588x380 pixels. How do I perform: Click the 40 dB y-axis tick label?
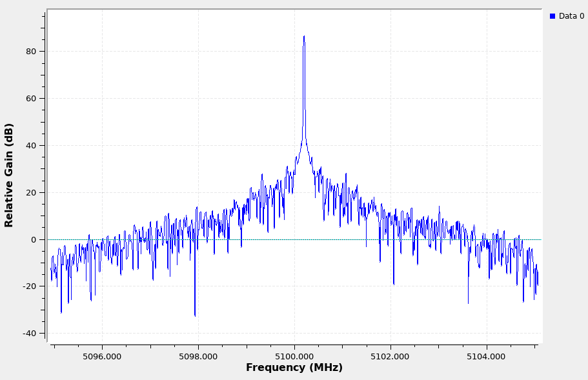32,146
